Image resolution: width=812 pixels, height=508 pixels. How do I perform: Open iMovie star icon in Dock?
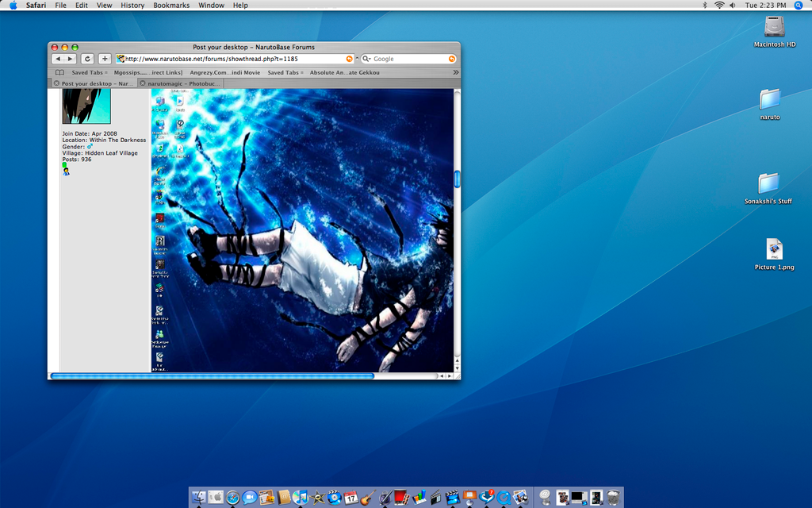pos(317,498)
